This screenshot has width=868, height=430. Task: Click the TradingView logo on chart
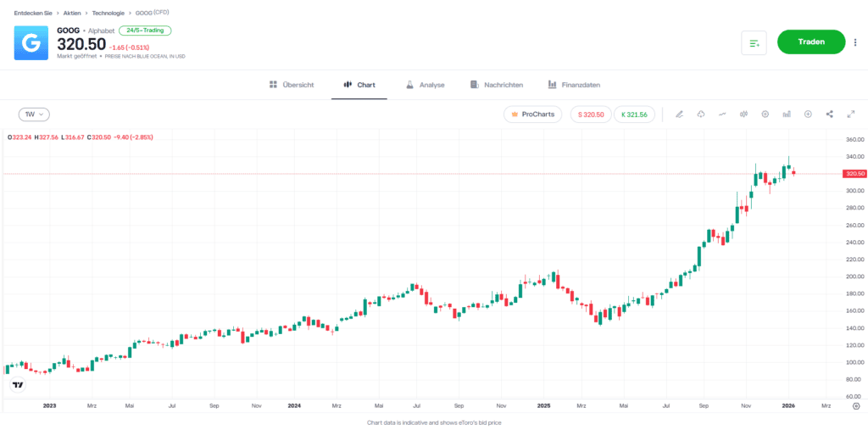pyautogui.click(x=17, y=384)
